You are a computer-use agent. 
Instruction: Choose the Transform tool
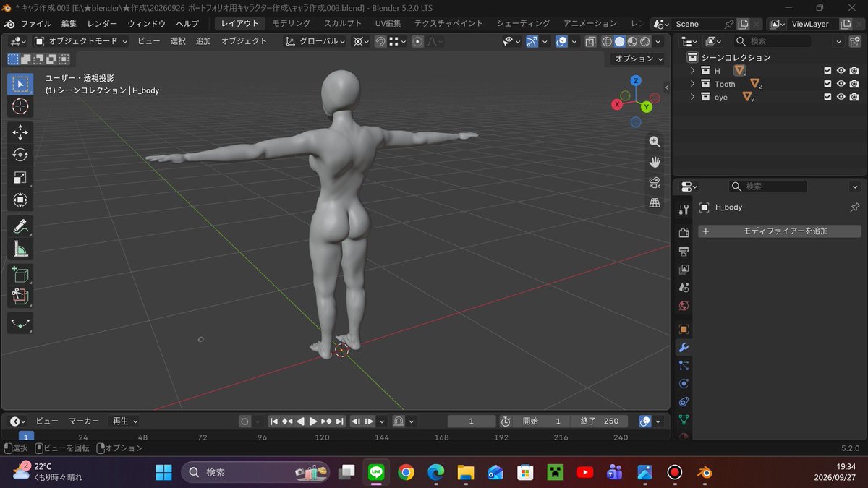20,200
